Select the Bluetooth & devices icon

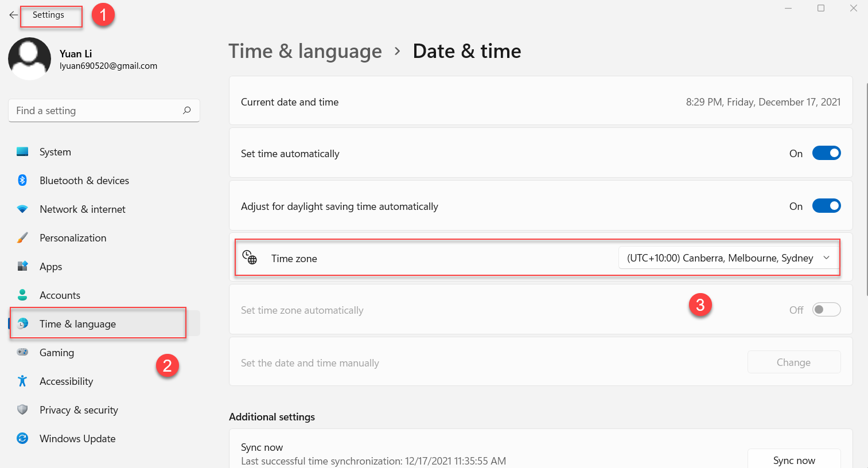point(22,181)
